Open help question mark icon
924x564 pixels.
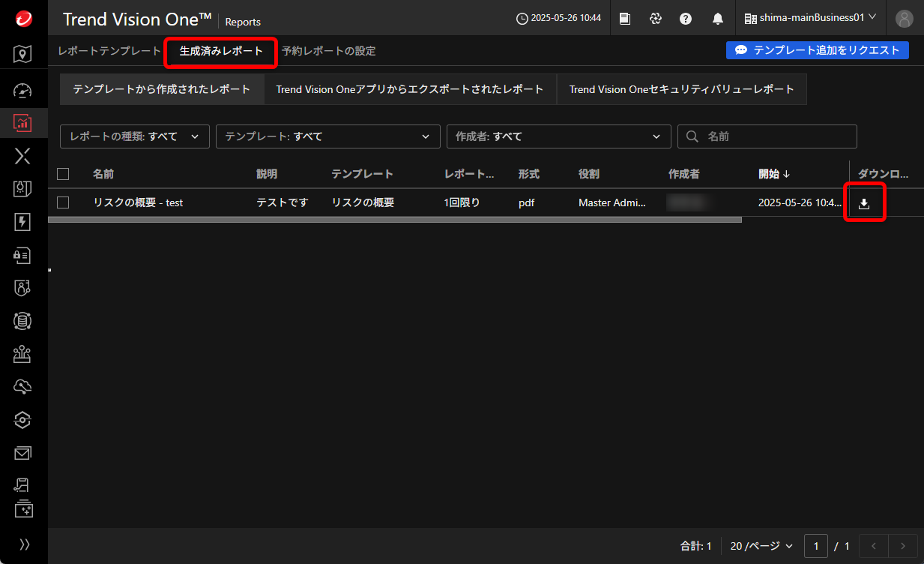coord(686,18)
